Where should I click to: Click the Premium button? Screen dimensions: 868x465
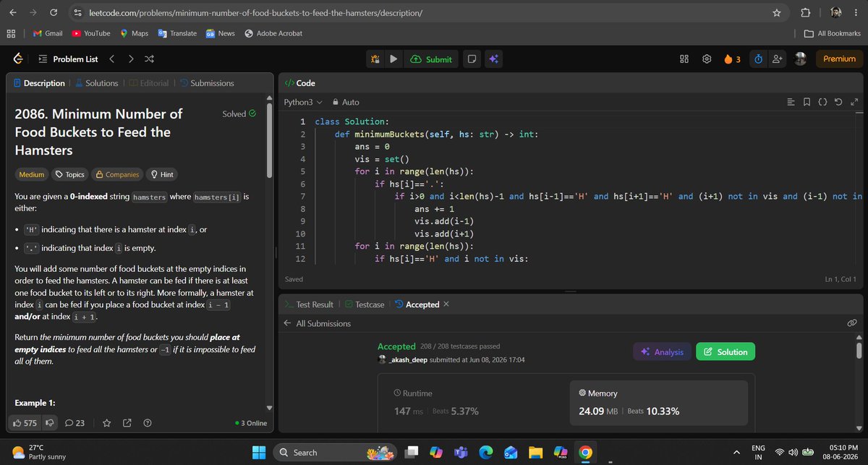(x=839, y=59)
